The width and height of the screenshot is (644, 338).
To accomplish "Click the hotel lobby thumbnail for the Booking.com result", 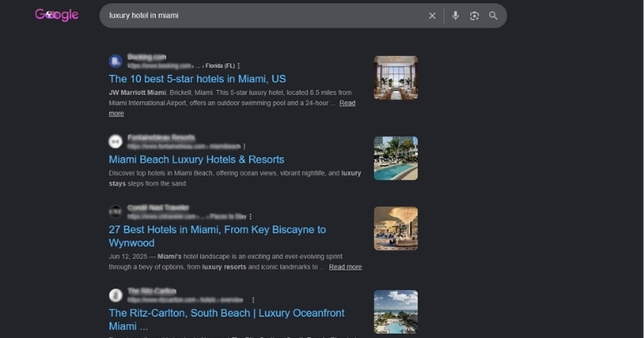I will pyautogui.click(x=395, y=77).
